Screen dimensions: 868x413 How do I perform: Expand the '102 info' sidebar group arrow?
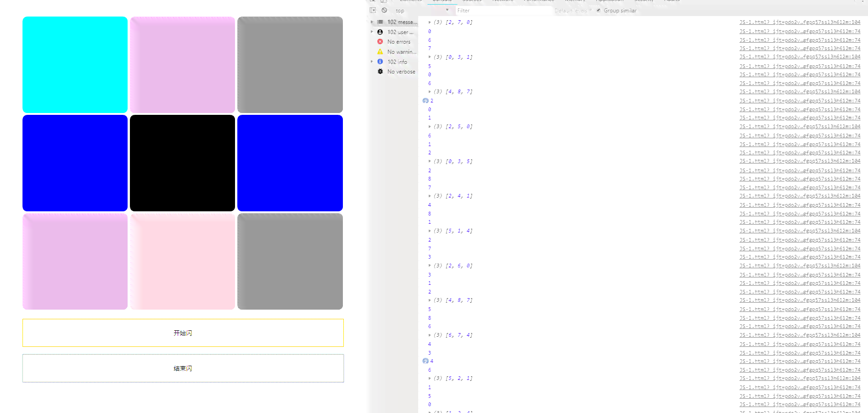(x=372, y=62)
